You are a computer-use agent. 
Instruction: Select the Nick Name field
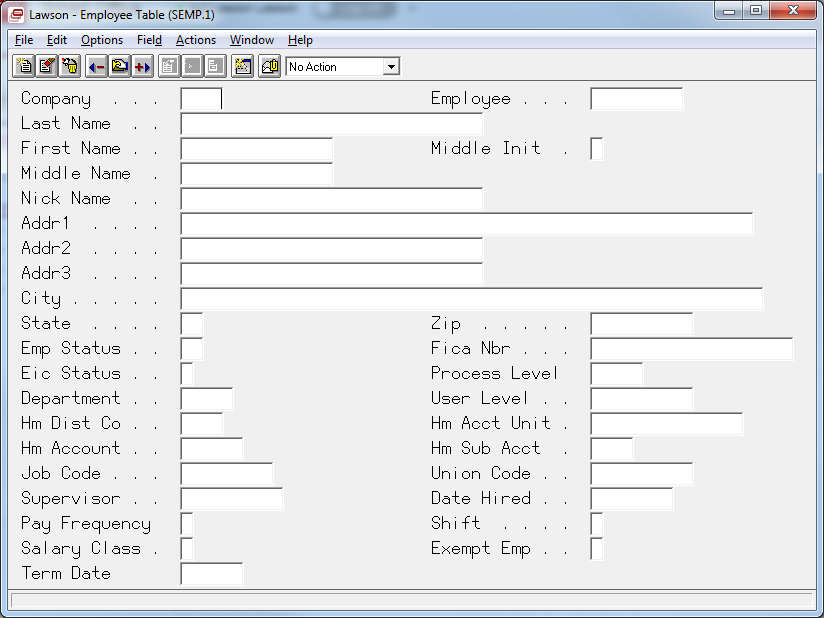tap(332, 199)
